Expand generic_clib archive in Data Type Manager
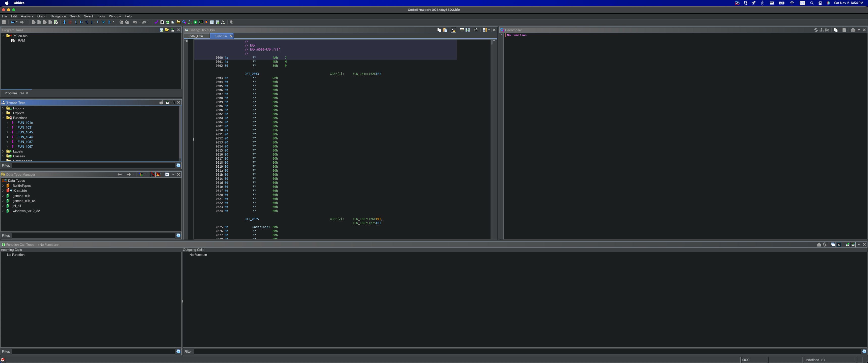 3,196
